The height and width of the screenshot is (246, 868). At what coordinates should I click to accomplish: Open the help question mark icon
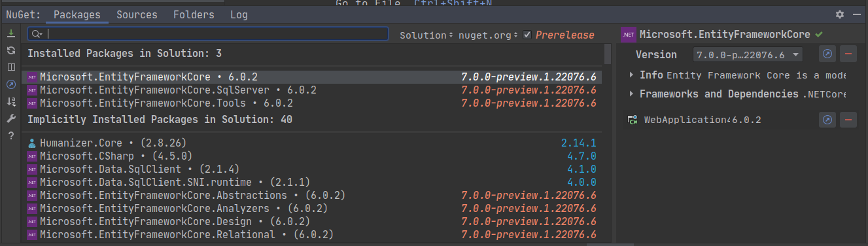(10, 135)
